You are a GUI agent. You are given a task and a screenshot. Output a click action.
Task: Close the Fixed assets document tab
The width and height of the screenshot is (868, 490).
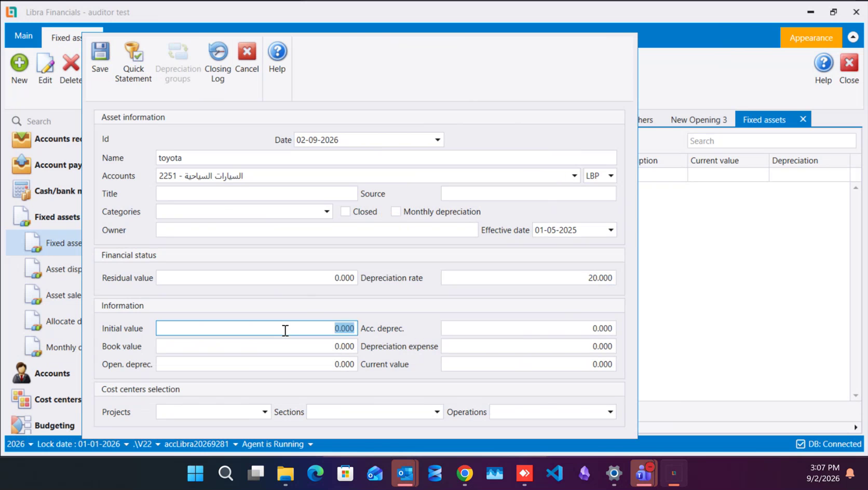click(803, 119)
